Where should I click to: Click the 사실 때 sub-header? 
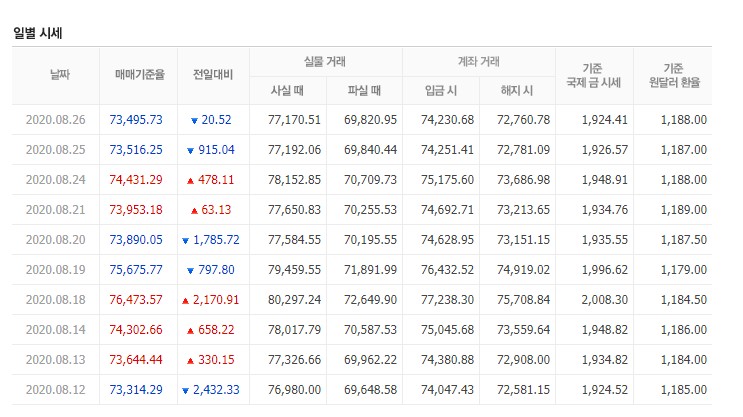(287, 90)
